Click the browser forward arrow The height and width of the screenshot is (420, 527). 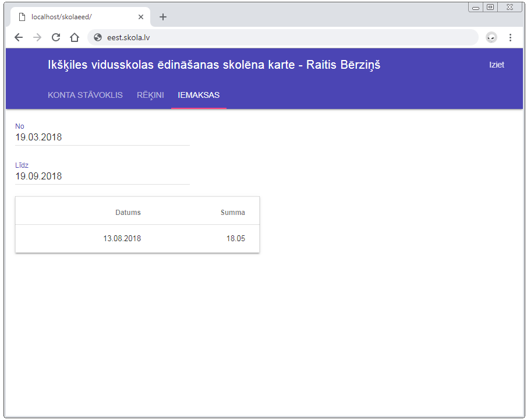(x=37, y=37)
